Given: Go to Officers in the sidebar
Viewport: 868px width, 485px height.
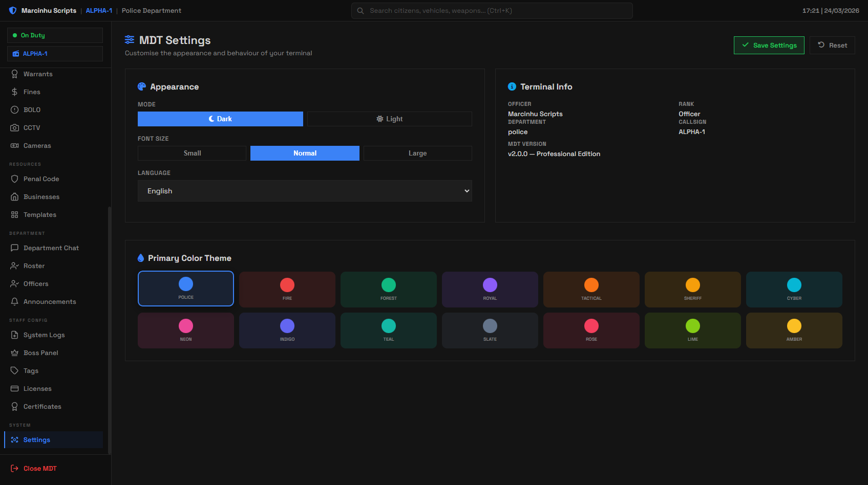Looking at the screenshot, I should [x=54, y=284].
